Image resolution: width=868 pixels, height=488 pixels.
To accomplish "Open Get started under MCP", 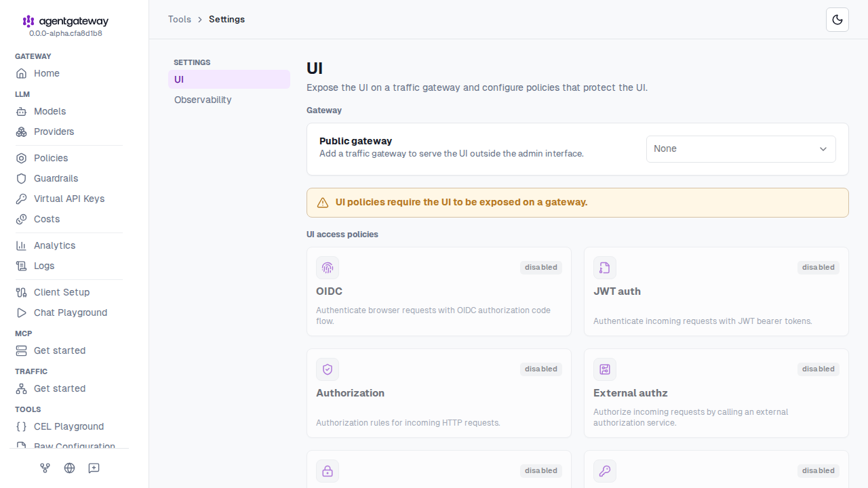I will [x=68, y=350].
